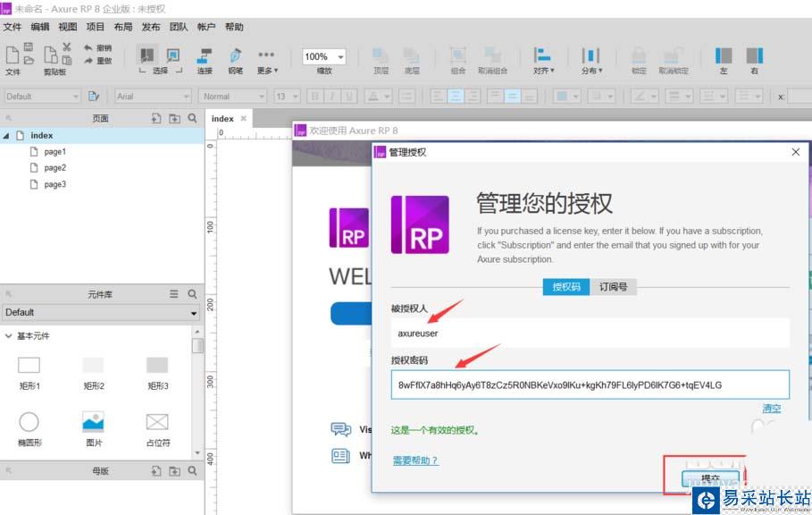Image resolution: width=812 pixels, height=515 pixels.
Task: Click the style paint format icon
Action: 94,97
